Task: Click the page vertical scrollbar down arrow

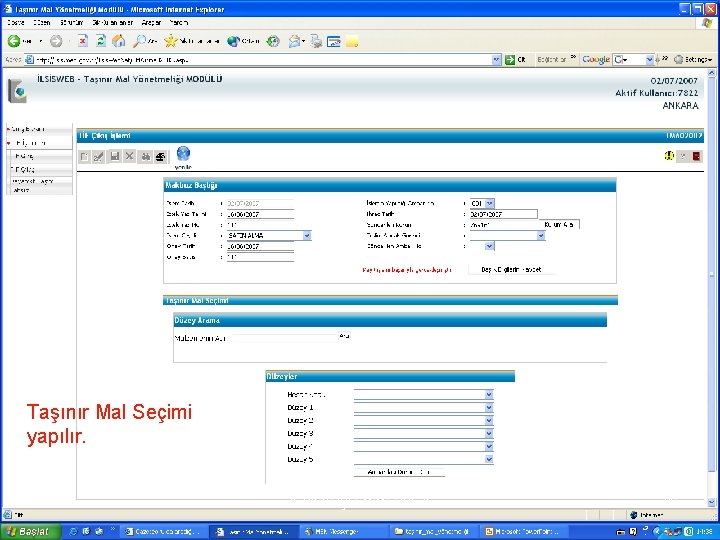Action: [712, 502]
